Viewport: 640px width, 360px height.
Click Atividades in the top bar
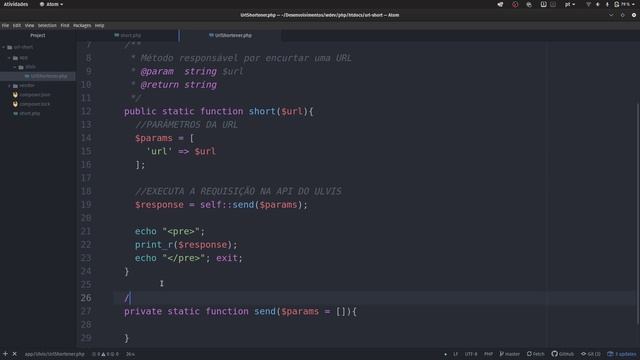pyautogui.click(x=16, y=4)
